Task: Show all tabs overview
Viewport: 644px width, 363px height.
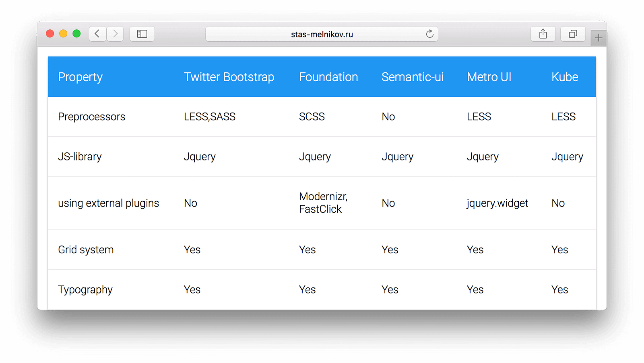Action: click(573, 34)
